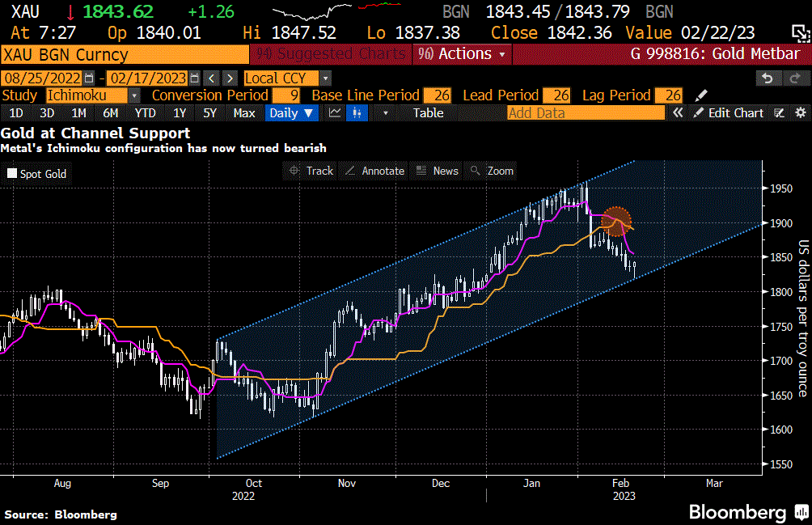Screen dimensions: 812x525
Task: Click the Add Data field
Action: tap(586, 113)
